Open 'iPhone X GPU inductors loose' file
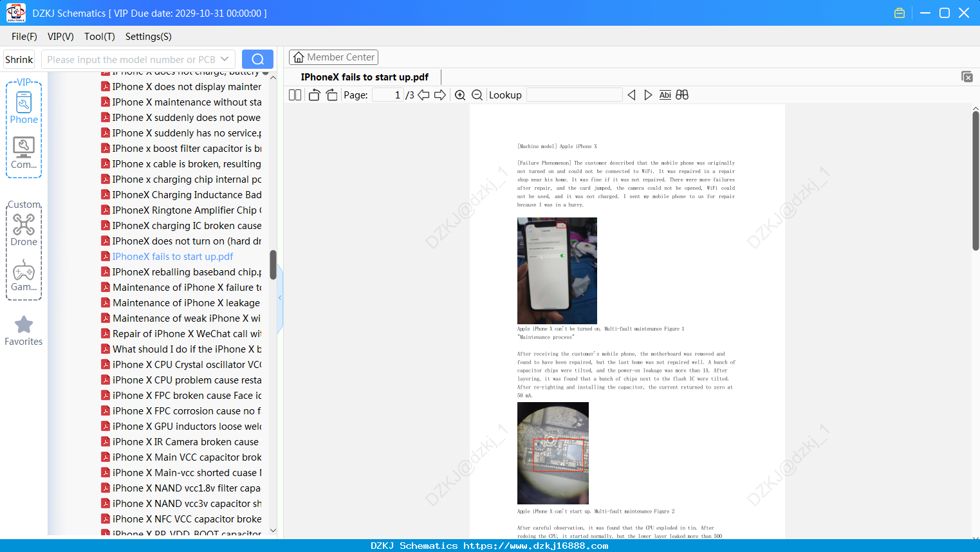The width and height of the screenshot is (980, 552). tap(181, 427)
